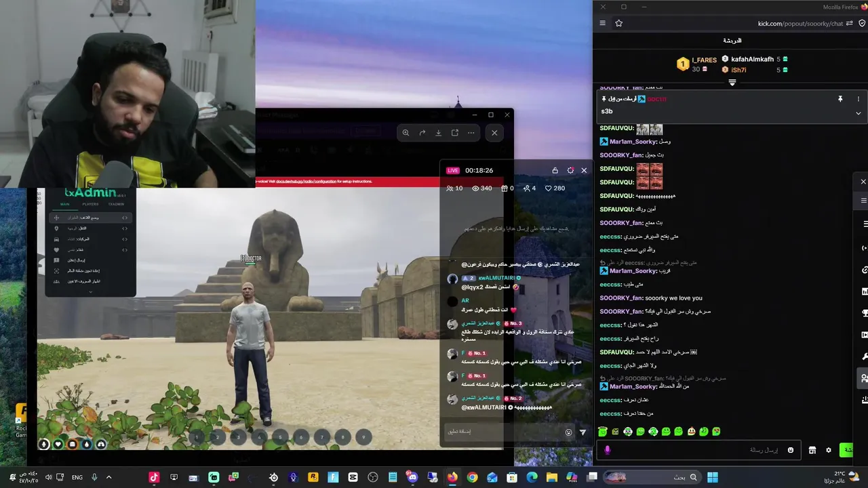Click the health heart HUD icon in game

(58, 444)
